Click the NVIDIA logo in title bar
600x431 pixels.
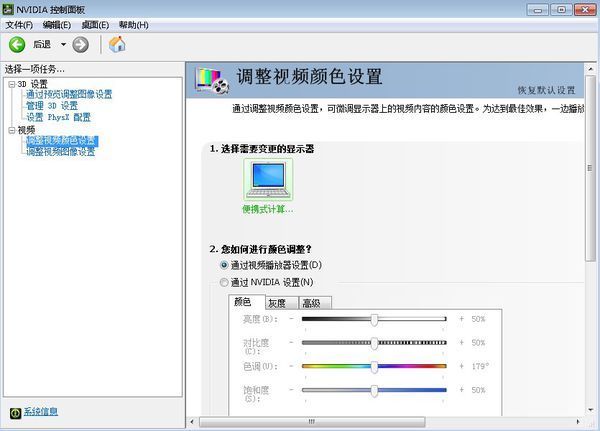pos(8,10)
